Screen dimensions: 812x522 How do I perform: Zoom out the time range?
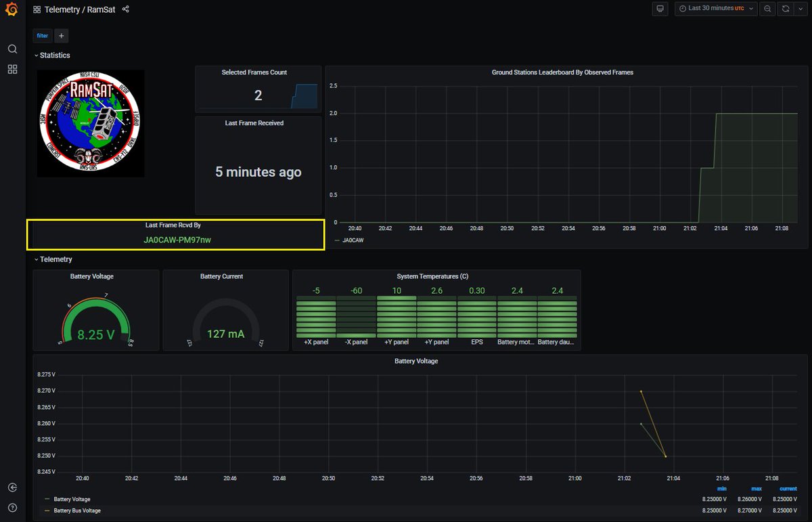767,9
